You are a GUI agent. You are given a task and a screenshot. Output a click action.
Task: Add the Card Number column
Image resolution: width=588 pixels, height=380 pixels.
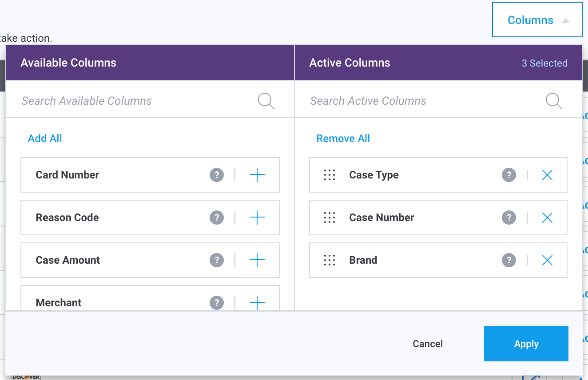[x=257, y=175]
